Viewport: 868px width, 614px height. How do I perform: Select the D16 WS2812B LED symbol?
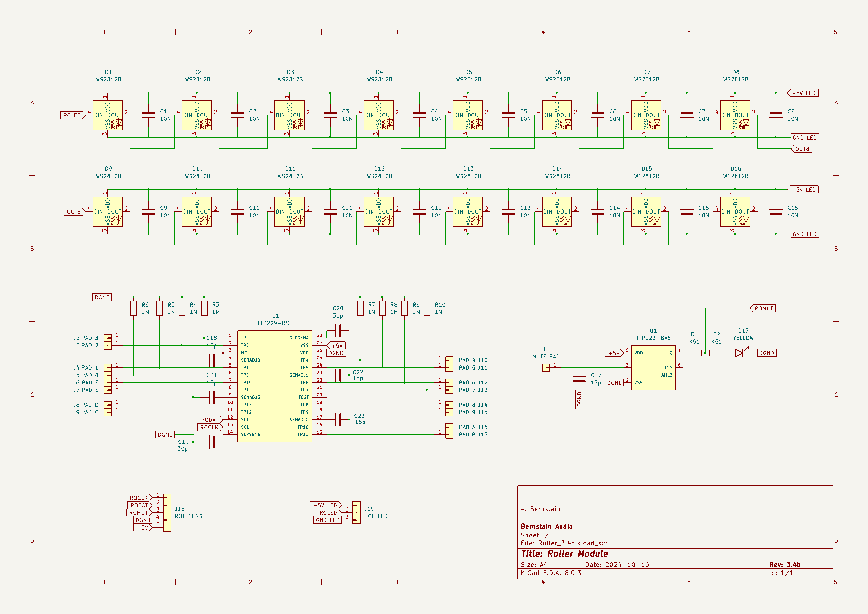click(x=735, y=212)
